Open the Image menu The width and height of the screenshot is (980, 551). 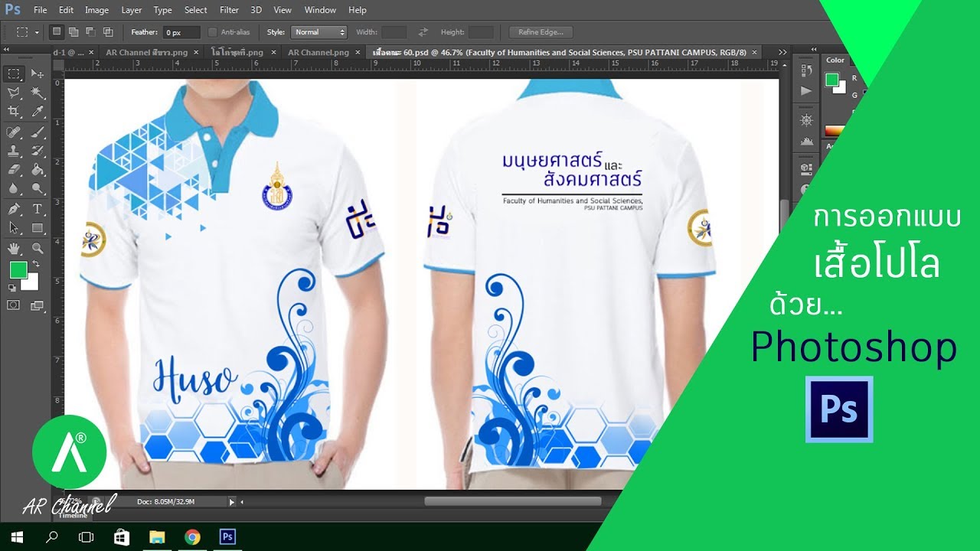point(96,10)
